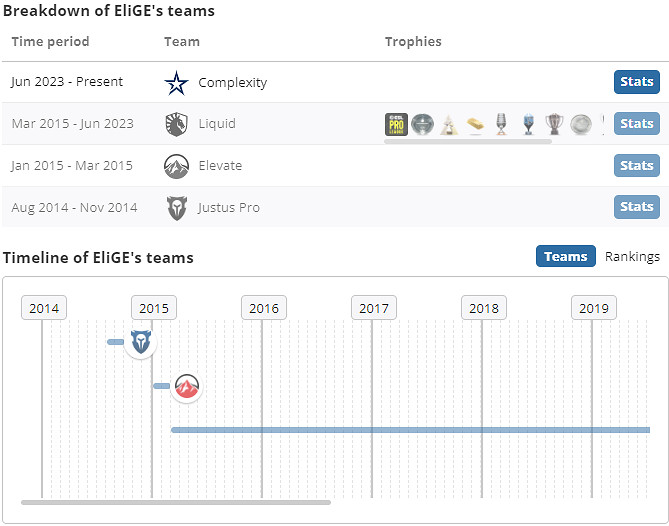Open Stats for Complexity

pyautogui.click(x=636, y=82)
